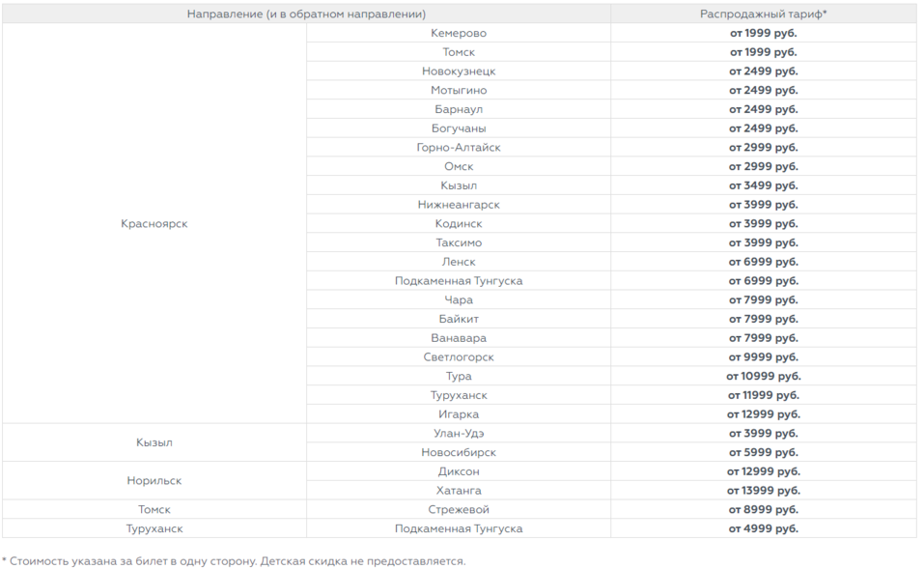Select the Новокузнецк destination row
Screen dimensions: 924x569
(459, 71)
